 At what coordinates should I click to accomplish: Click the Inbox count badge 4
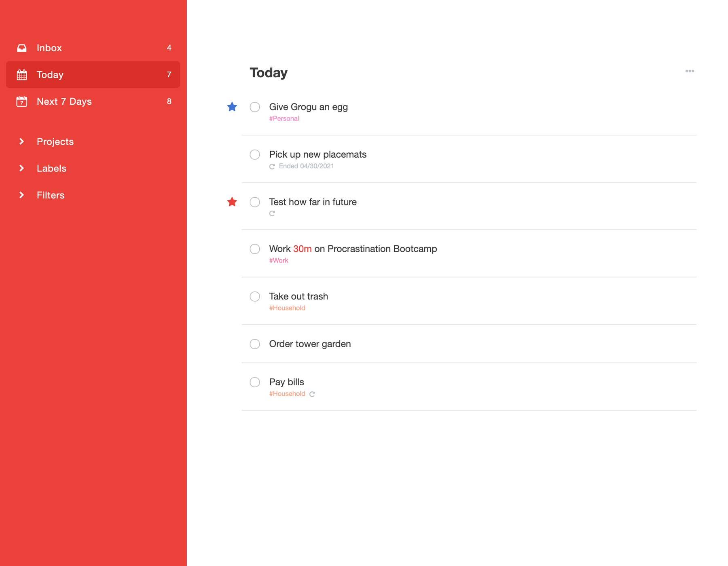[x=169, y=48]
